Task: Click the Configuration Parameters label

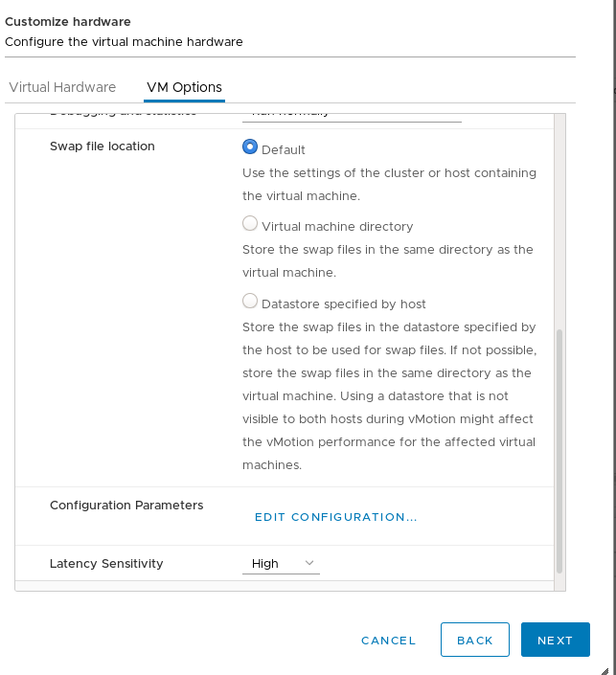Action: tap(126, 505)
